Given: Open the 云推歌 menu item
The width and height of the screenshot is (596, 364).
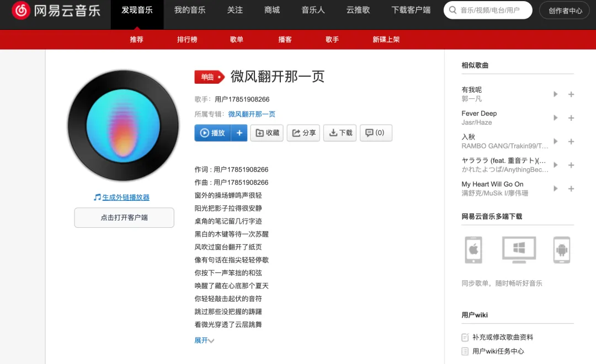Looking at the screenshot, I should 358,10.
